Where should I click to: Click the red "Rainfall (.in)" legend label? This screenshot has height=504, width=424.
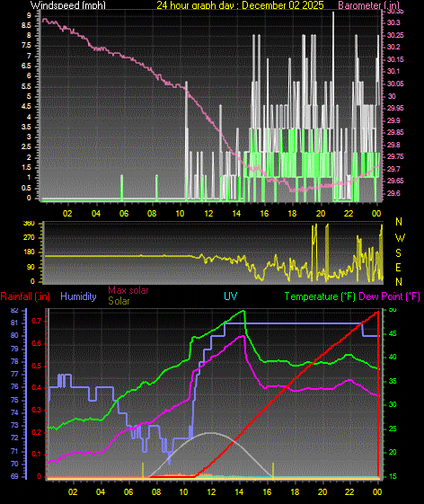[25, 296]
